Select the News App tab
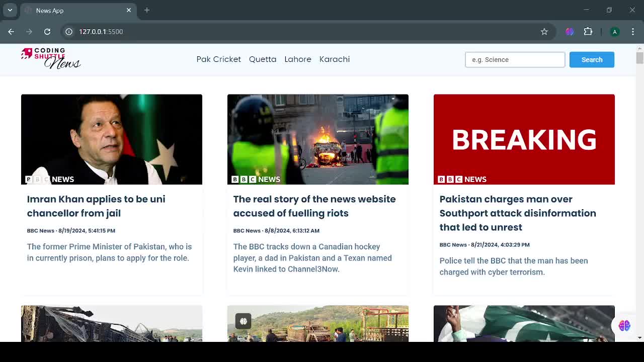 tap(77, 10)
